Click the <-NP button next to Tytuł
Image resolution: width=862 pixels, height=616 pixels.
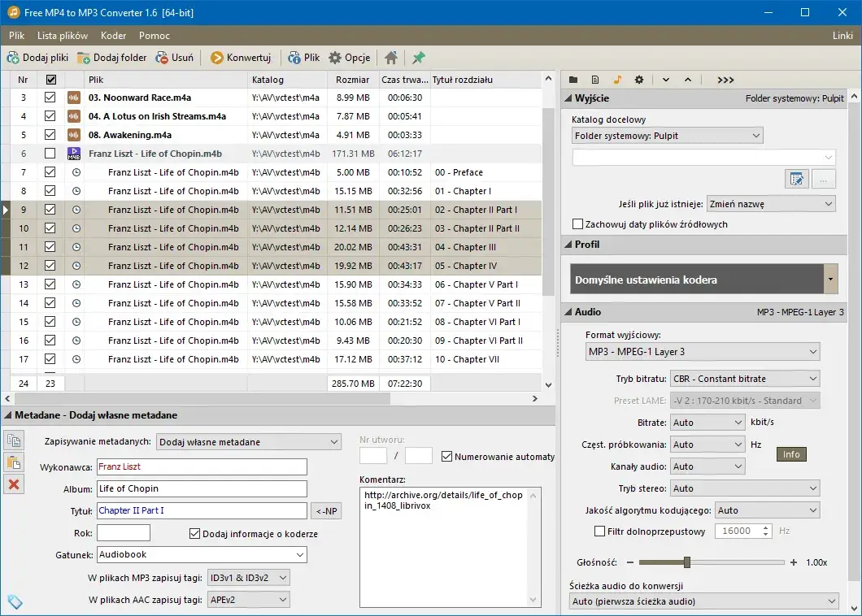[x=326, y=511]
